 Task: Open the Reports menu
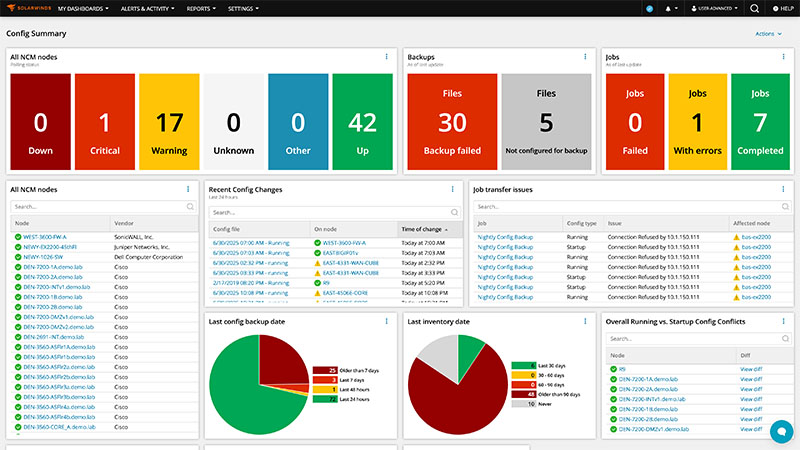click(201, 9)
